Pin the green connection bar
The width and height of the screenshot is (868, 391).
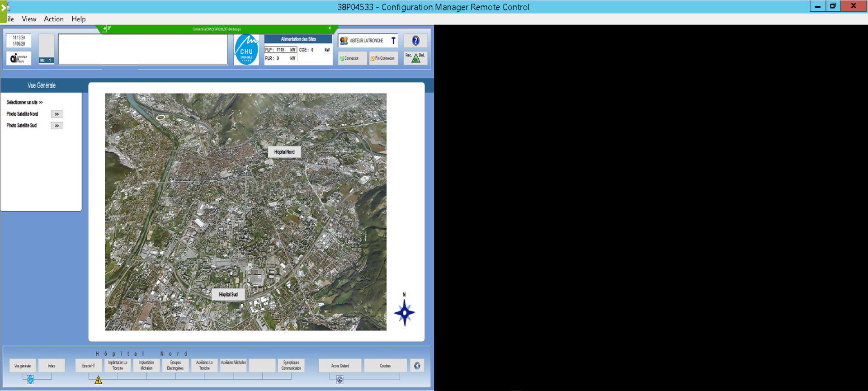[104, 28]
